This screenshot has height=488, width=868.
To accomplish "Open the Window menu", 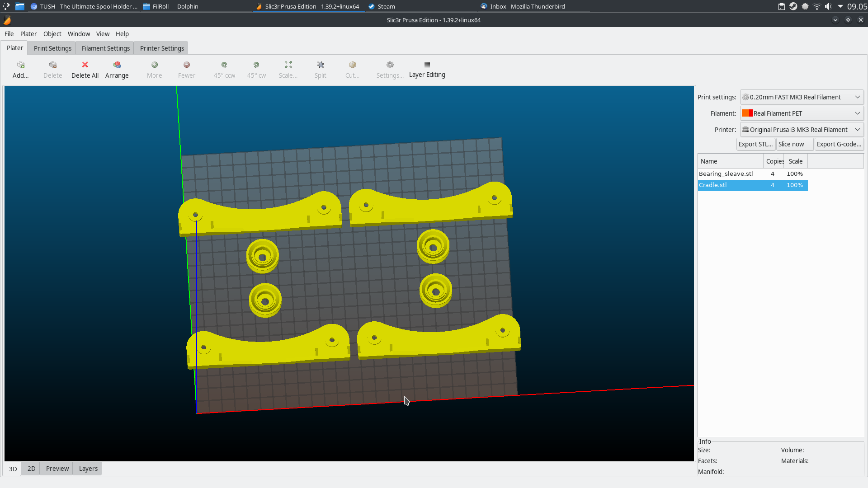I will point(79,34).
